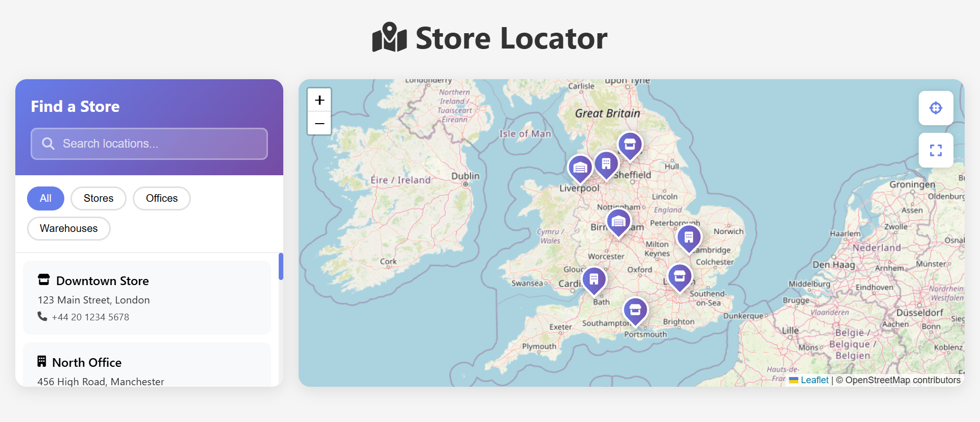The image size is (980, 422).
Task: Open the North Office card
Action: point(147,364)
